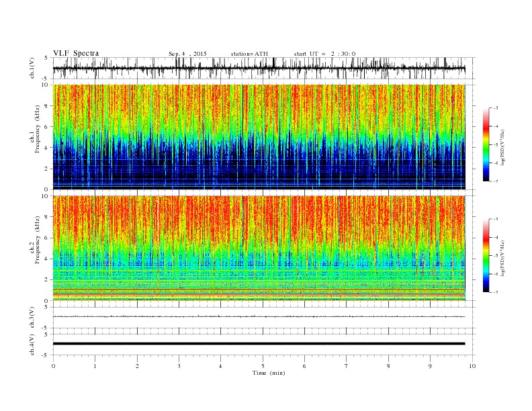Click the ch.2 colorbar "log(PSD)(V²/Hz)" label
532x411 pixels.
coord(502,259)
